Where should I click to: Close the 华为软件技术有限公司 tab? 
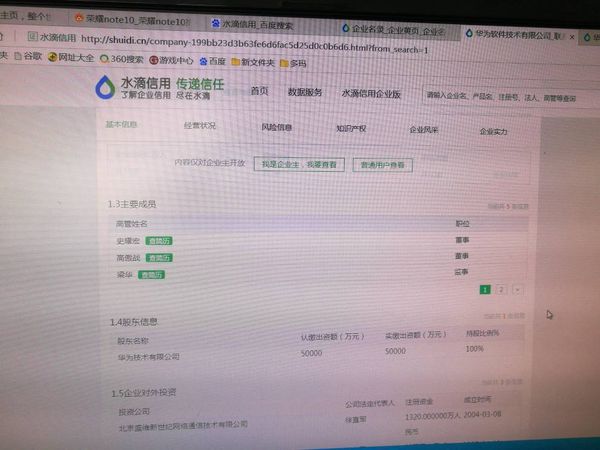coord(572,37)
